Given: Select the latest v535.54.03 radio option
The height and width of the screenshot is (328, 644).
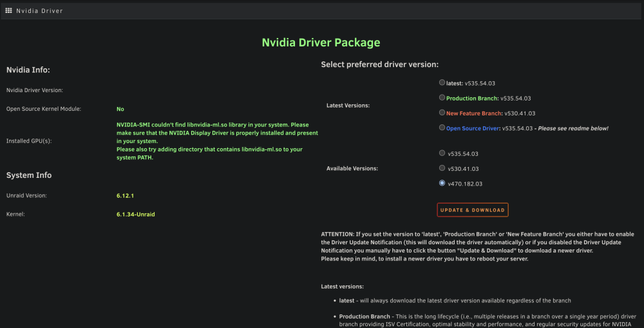Looking at the screenshot, I should point(442,82).
